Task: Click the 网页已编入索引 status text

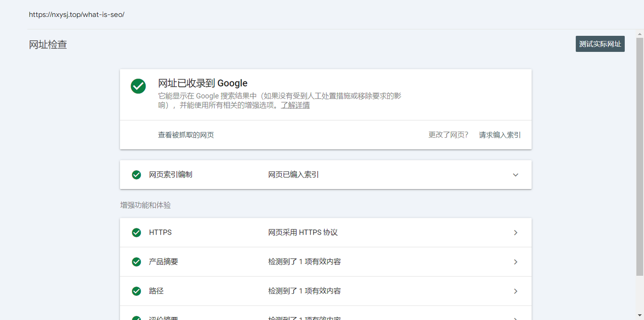Action: pos(293,175)
